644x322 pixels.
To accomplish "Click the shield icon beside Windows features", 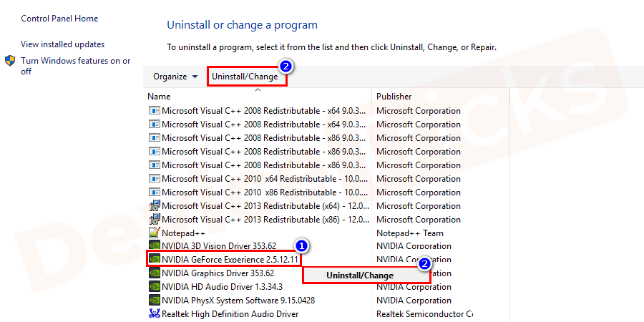I will pos(10,61).
